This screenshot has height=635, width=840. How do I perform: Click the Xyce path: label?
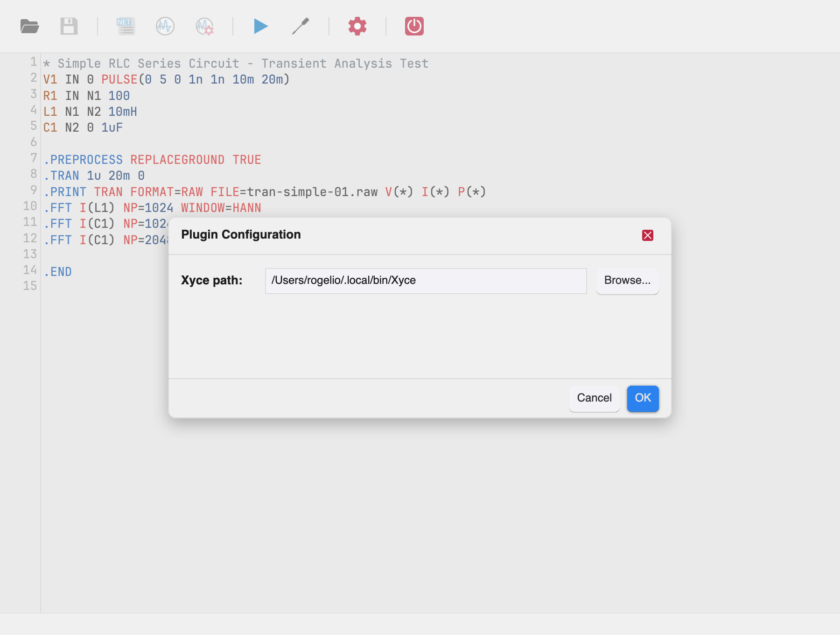pyautogui.click(x=212, y=281)
